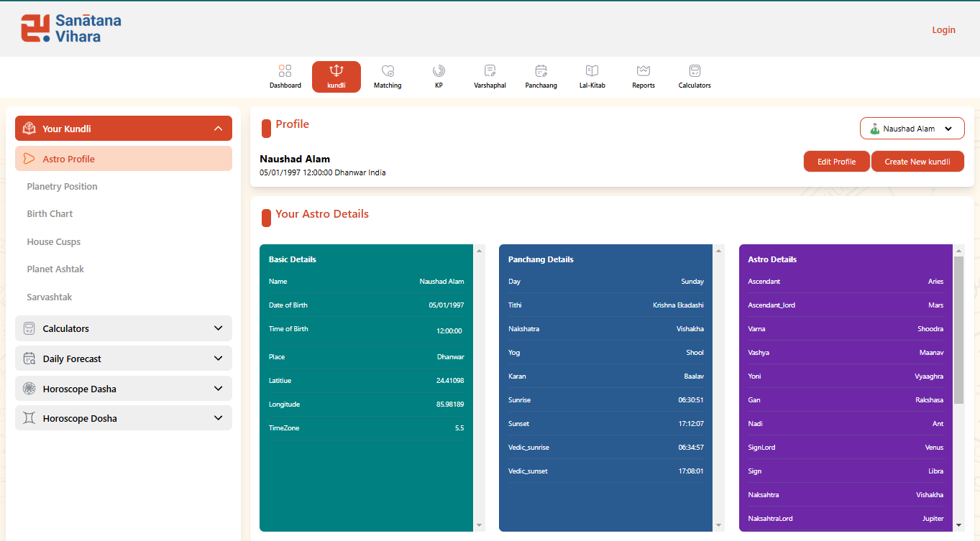The image size is (980, 541).
Task: Click the Date of Birth value 05/01/1997
Action: (447, 305)
